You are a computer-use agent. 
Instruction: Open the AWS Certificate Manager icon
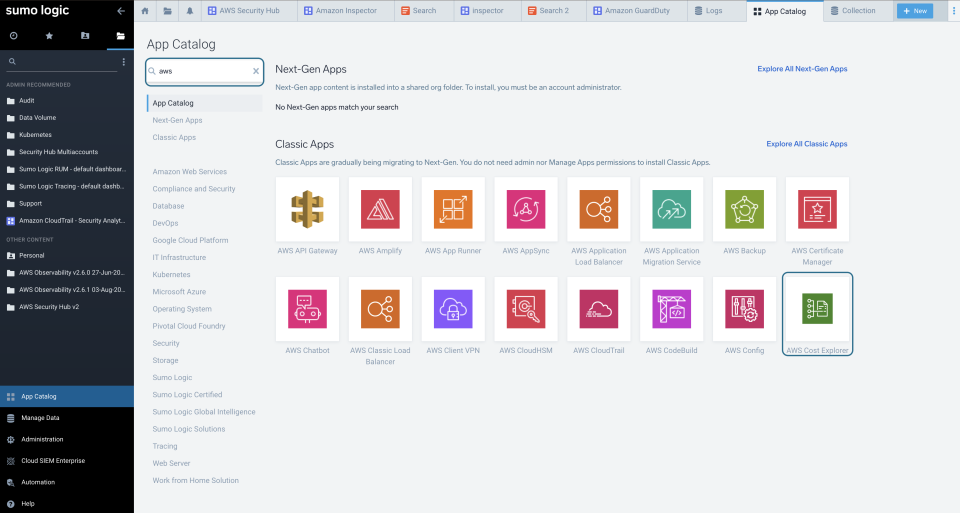coord(817,209)
